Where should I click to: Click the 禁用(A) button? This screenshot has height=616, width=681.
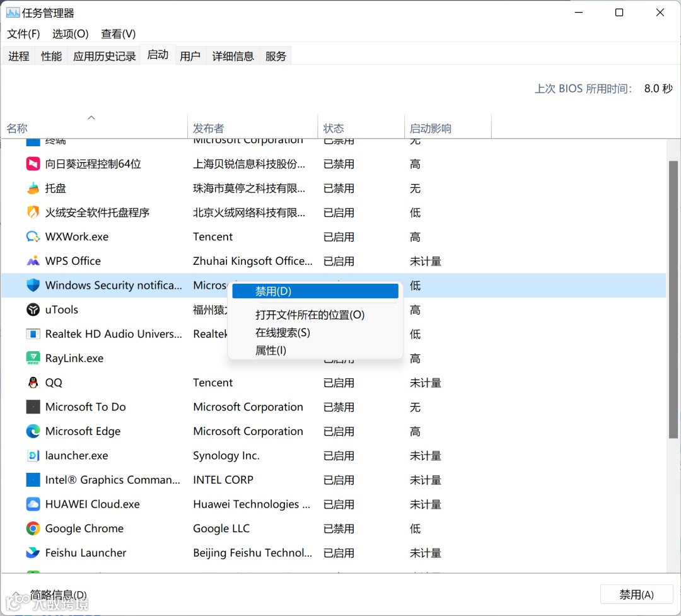click(x=637, y=595)
